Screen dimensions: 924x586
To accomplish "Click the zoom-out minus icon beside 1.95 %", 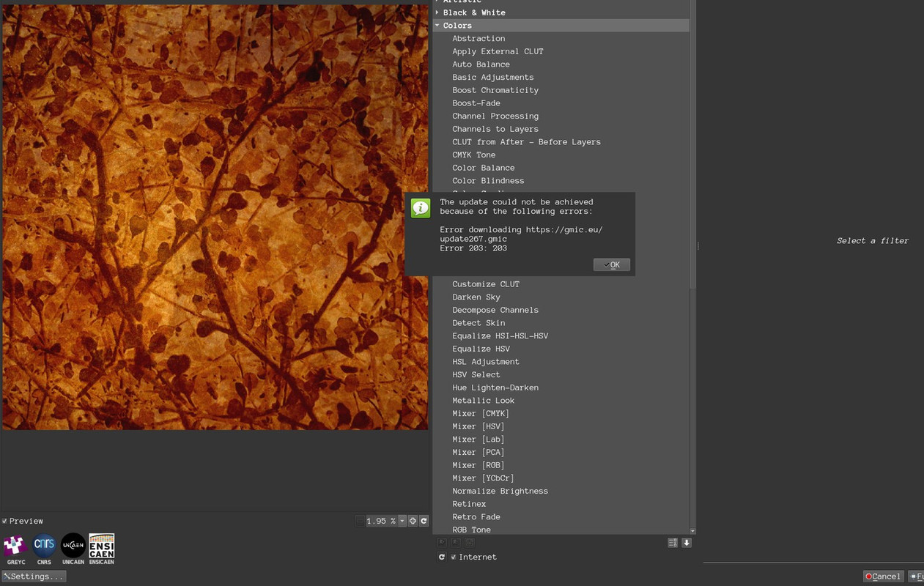I will point(360,521).
